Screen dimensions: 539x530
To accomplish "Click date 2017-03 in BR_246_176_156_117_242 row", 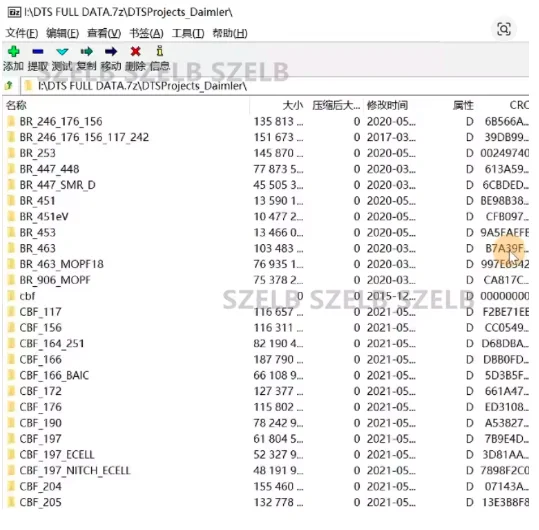I will [x=391, y=137].
